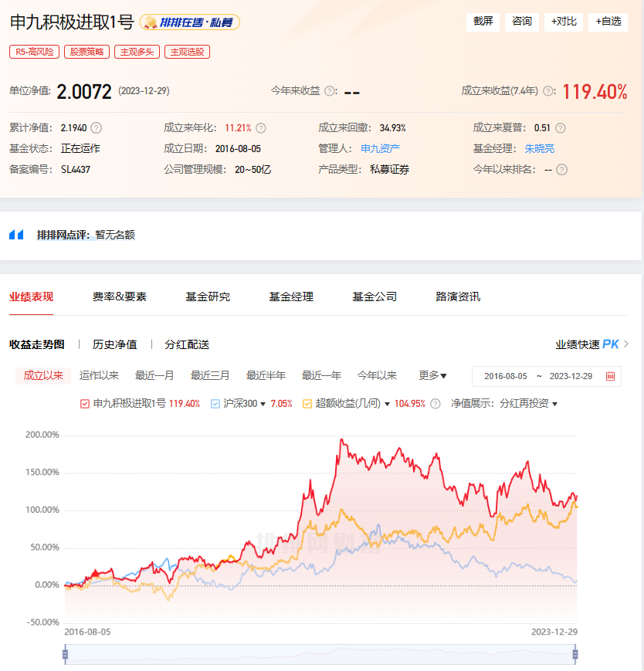Toggle the 申九积极进取1号 series checkbox
644x671 pixels.
[x=85, y=404]
